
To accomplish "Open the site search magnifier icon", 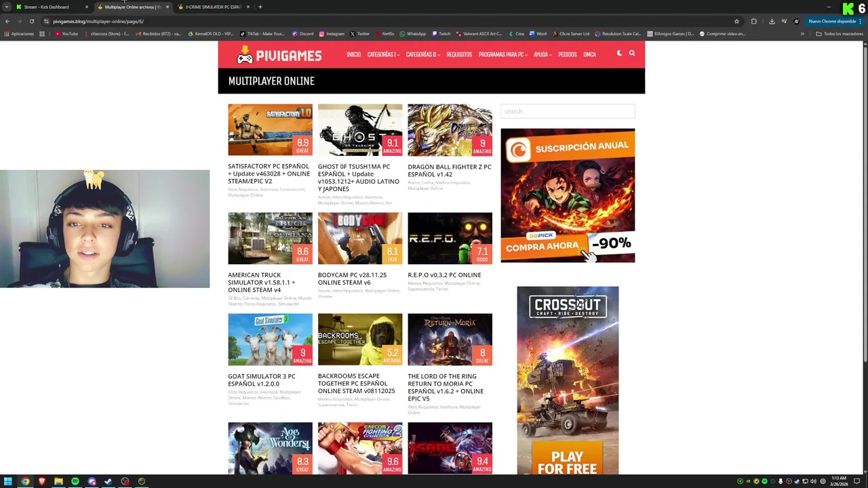I will click(632, 53).
